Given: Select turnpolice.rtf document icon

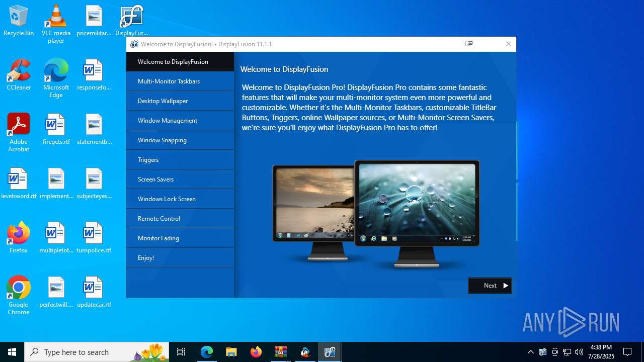Looking at the screenshot, I should coord(94,238).
